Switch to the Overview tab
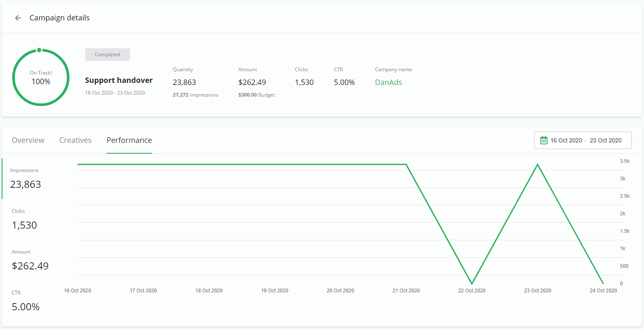Viewport: 644px width, 329px height. click(28, 140)
